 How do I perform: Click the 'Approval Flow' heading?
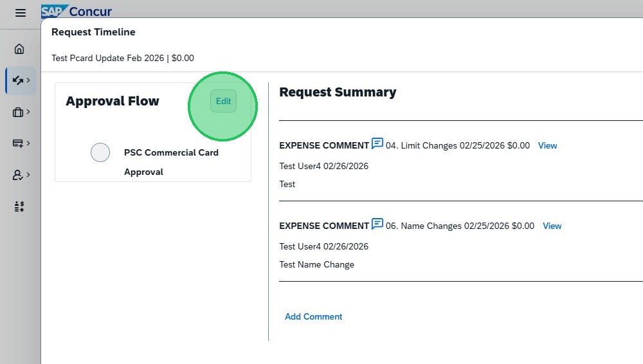click(x=113, y=101)
